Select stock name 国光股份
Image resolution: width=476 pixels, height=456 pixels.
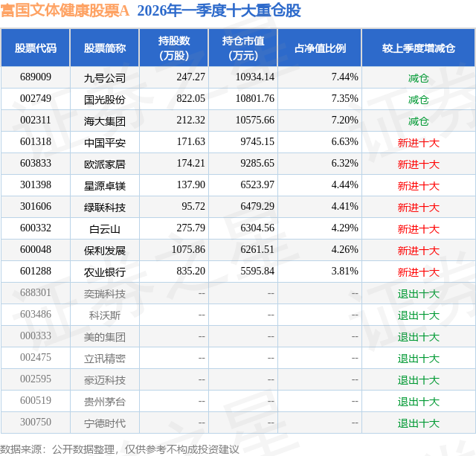click(x=105, y=100)
